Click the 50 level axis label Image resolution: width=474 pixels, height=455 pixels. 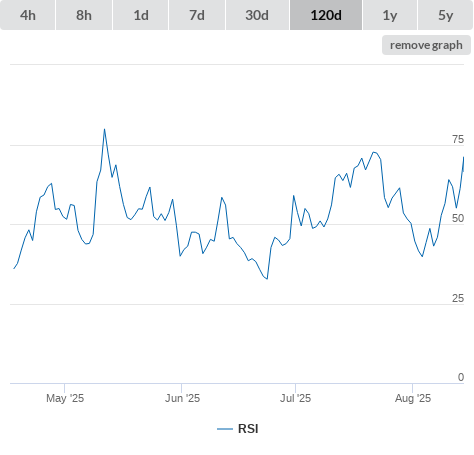pyautogui.click(x=458, y=218)
